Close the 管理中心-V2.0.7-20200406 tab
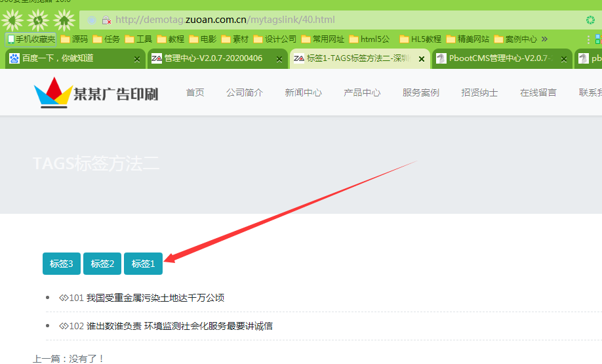602x364 pixels. (279, 59)
